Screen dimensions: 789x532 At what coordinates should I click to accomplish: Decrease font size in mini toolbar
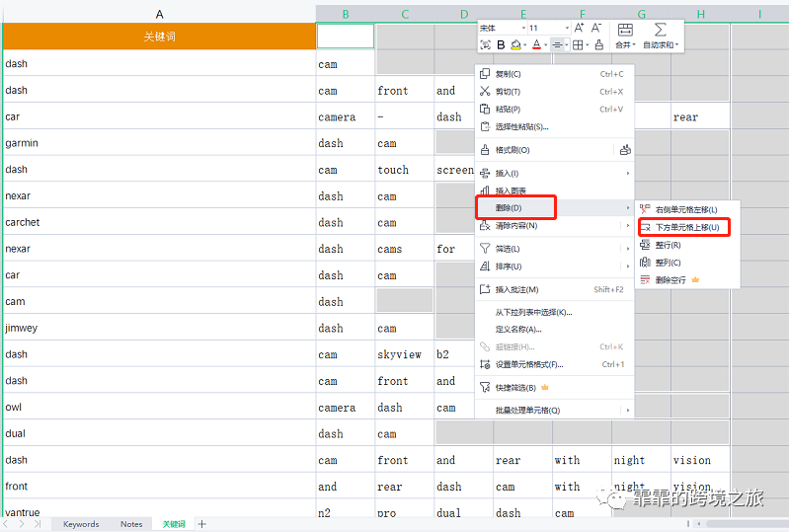pos(596,29)
